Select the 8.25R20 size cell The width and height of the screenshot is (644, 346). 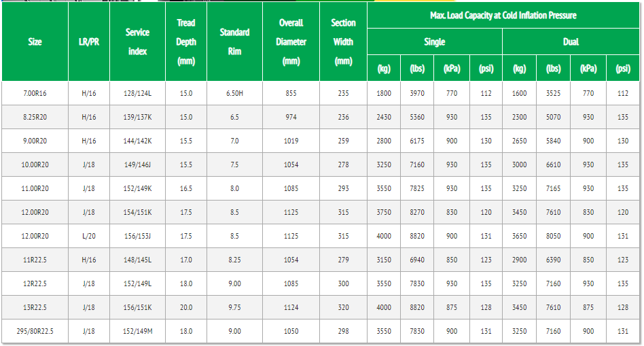pos(35,117)
